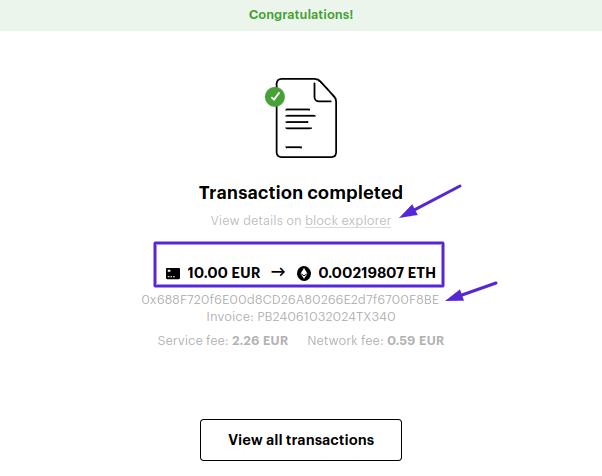
Task: Click the purple arrow pointing at block explorer
Action: [430, 201]
